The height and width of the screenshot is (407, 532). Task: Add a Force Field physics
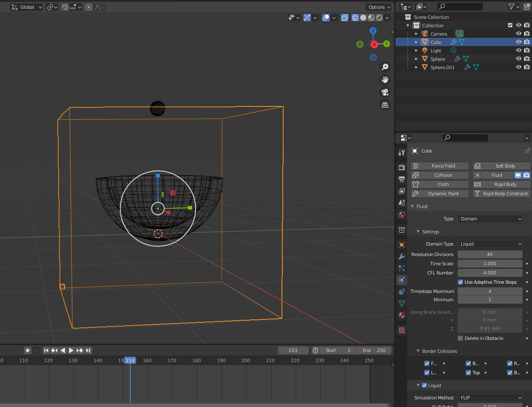tap(440, 166)
